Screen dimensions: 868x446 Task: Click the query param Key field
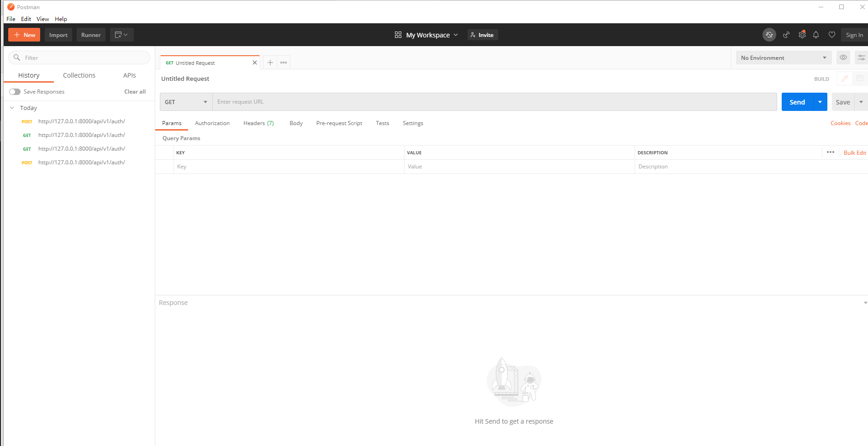(x=289, y=167)
